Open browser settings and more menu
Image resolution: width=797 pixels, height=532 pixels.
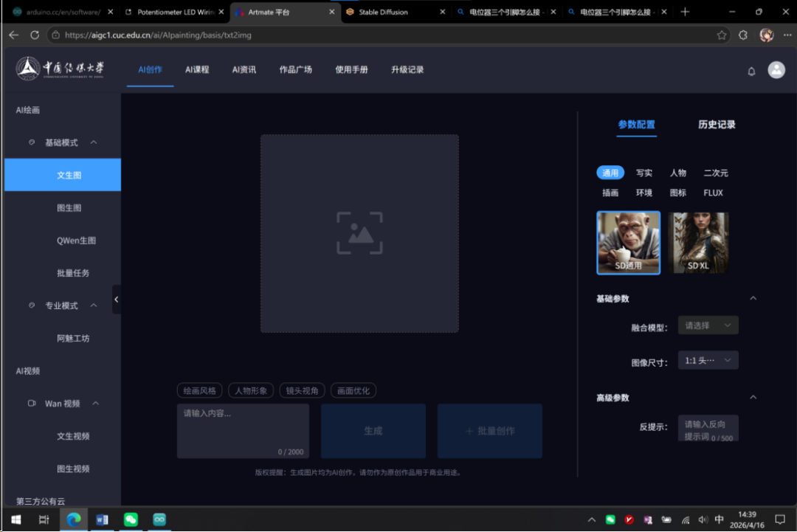pos(787,35)
